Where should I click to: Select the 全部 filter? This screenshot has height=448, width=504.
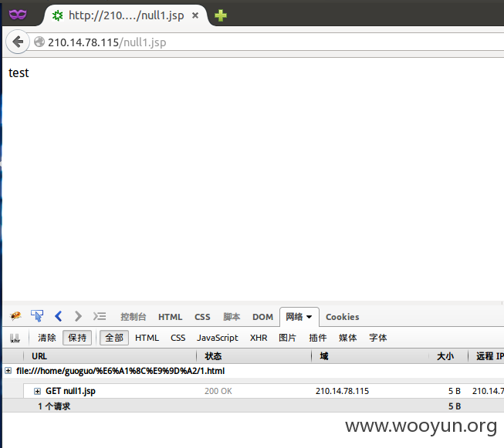(x=114, y=338)
